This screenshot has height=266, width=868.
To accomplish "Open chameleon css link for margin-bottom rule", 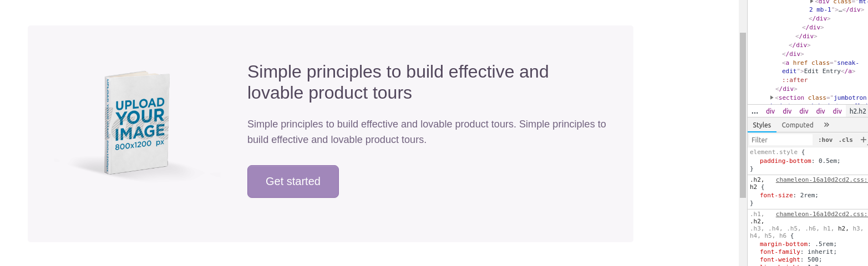I will coord(821,214).
